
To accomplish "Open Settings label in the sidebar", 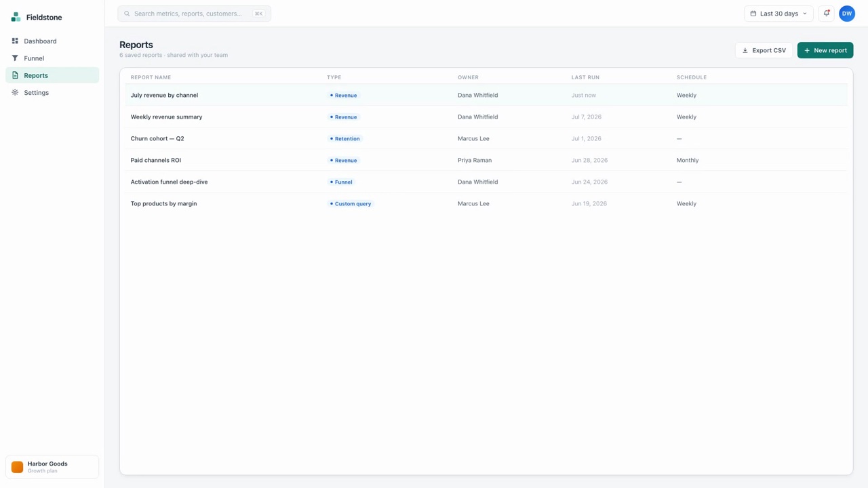I will [37, 92].
